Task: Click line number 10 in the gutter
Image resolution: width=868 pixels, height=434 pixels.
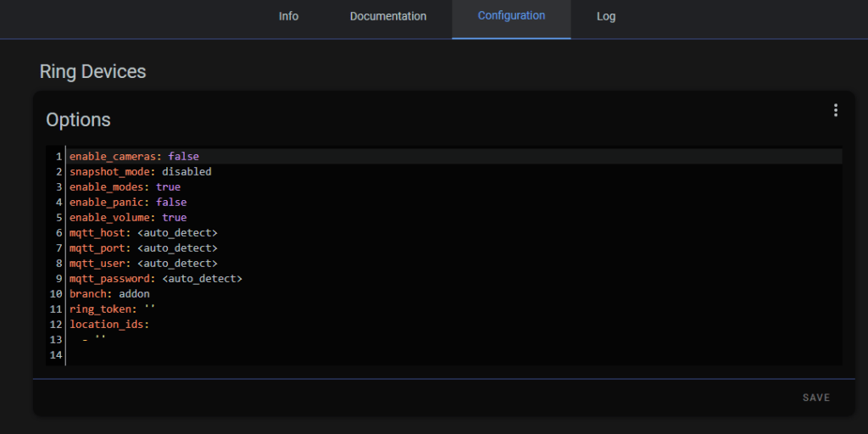Action: (x=56, y=294)
